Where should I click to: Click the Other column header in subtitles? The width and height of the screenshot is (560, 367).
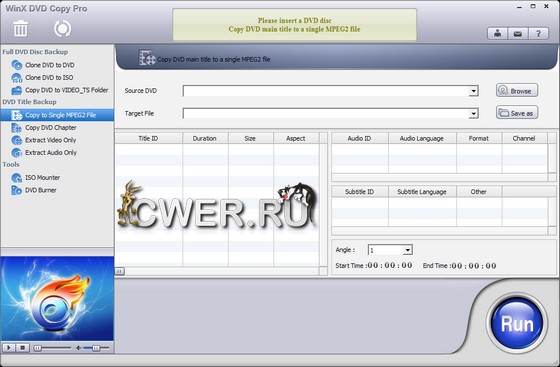(479, 192)
